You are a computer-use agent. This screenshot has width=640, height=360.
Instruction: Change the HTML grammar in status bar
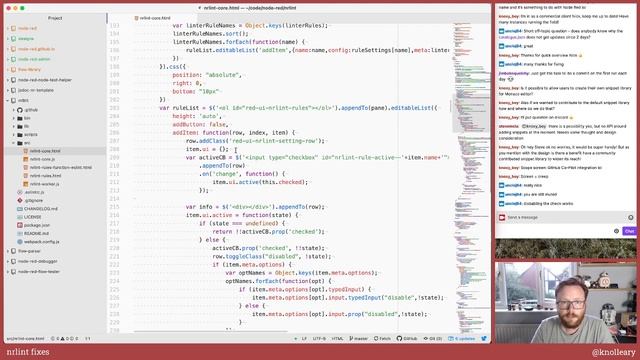pos(337,338)
